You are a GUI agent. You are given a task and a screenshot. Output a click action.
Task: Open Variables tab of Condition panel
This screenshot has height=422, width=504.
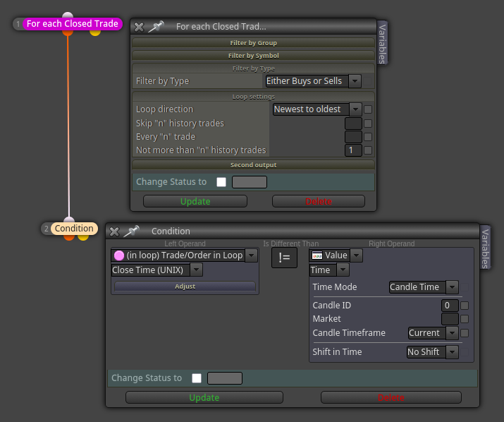coord(485,248)
